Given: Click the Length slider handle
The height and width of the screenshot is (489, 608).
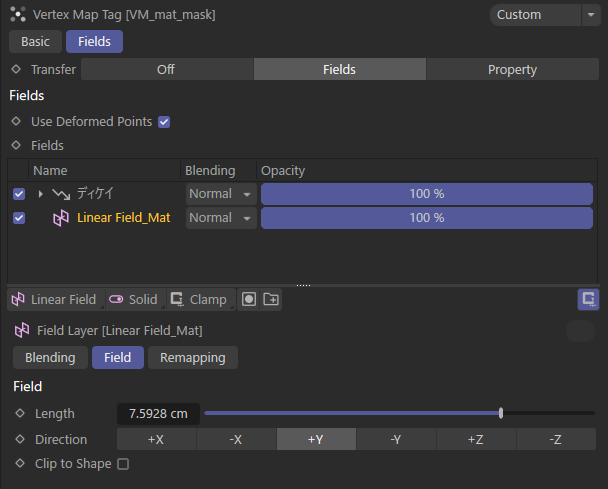Looking at the screenshot, I should coord(501,413).
